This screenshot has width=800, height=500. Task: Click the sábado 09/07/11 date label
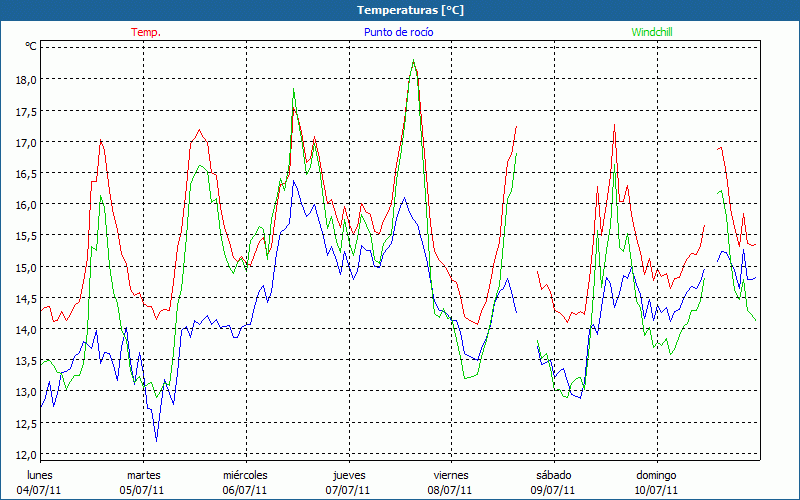point(553,482)
